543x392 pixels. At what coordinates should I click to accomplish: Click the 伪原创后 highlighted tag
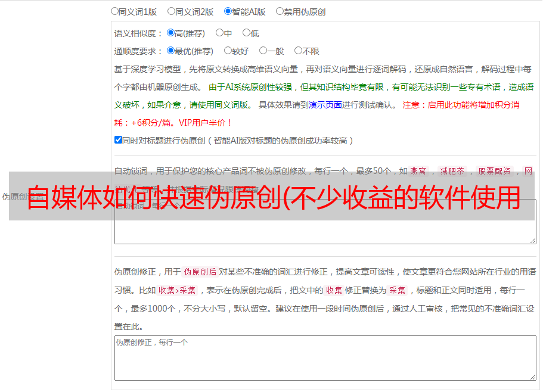tap(200, 272)
